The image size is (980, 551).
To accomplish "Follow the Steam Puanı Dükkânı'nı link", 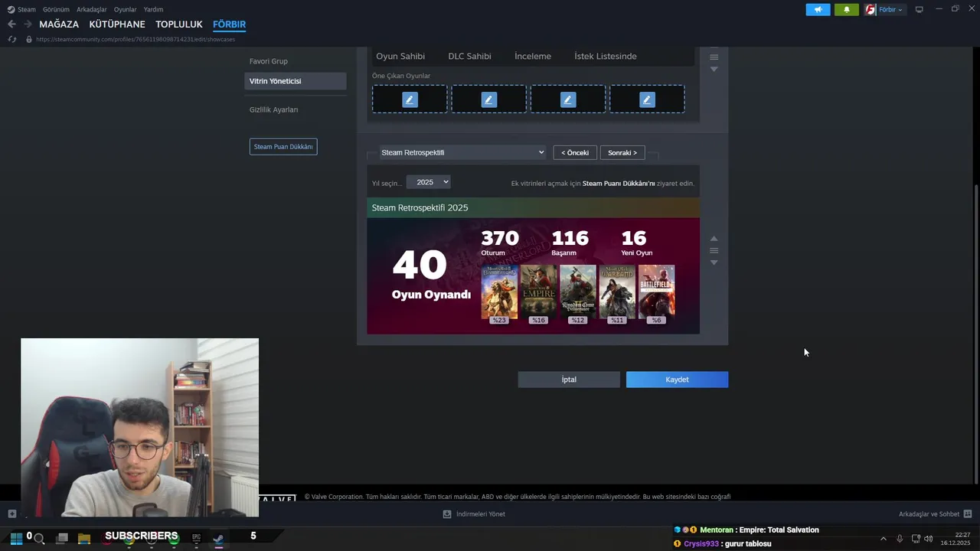I will [x=619, y=184].
